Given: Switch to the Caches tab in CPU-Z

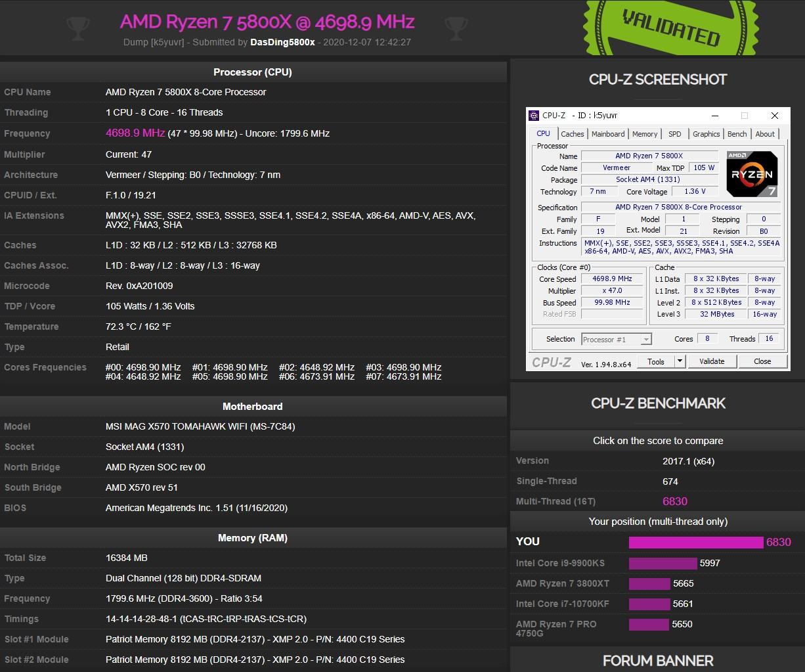Looking at the screenshot, I should coord(573,134).
